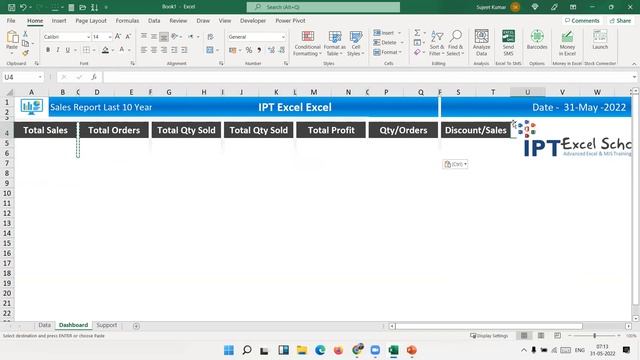The image size is (640, 360).
Task: Click the Merge & Center icon
Action: pos(210,50)
